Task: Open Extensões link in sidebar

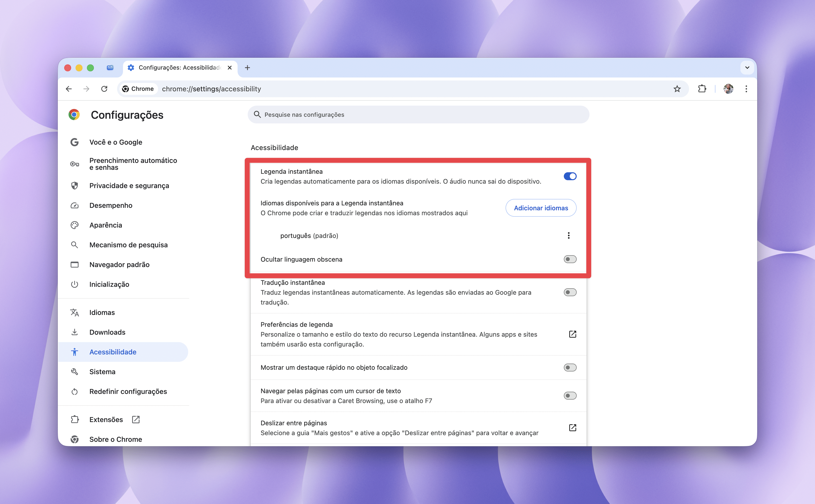Action: 106,419
